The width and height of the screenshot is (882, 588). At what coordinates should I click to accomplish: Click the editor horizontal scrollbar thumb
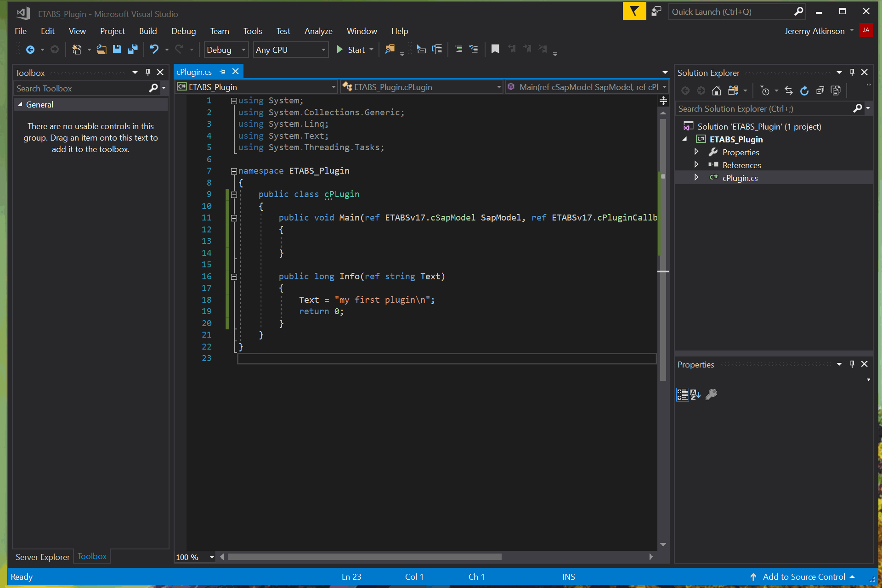[x=364, y=557]
